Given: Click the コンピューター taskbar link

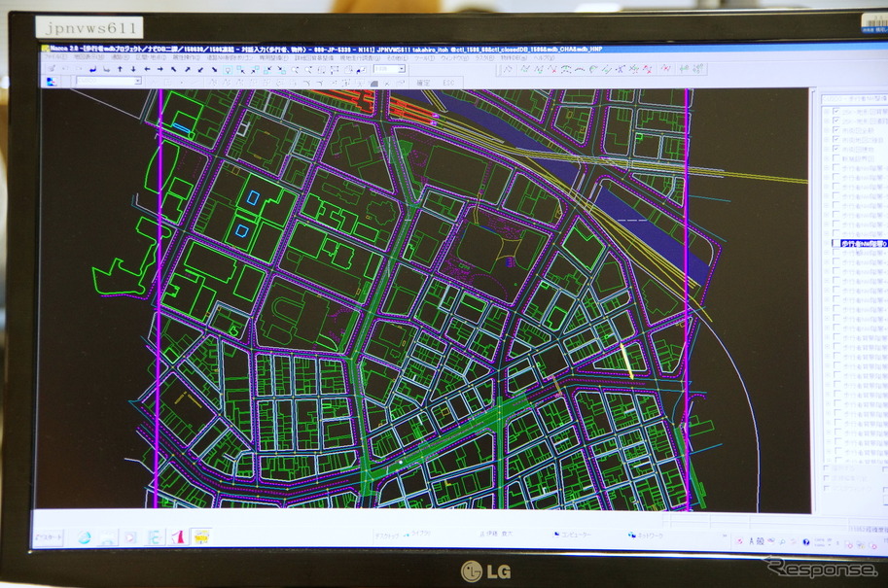Looking at the screenshot, I should click(573, 535).
